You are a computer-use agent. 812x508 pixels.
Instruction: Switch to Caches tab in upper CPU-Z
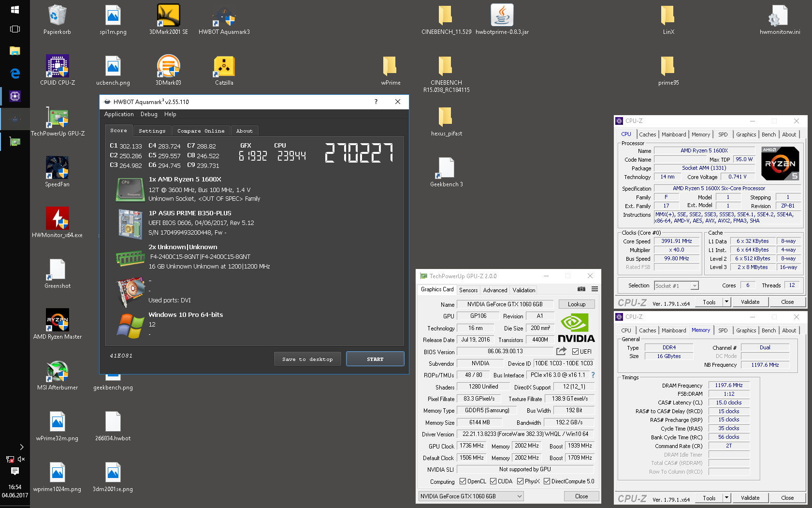click(x=647, y=134)
